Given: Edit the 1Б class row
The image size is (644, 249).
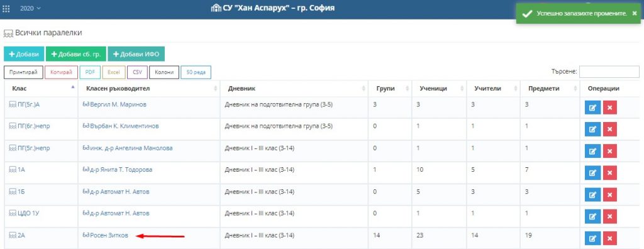Looking at the screenshot, I should 592,195.
